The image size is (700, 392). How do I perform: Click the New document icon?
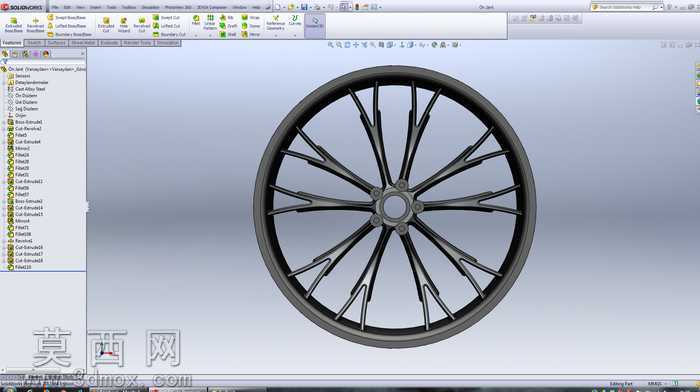tap(278, 7)
